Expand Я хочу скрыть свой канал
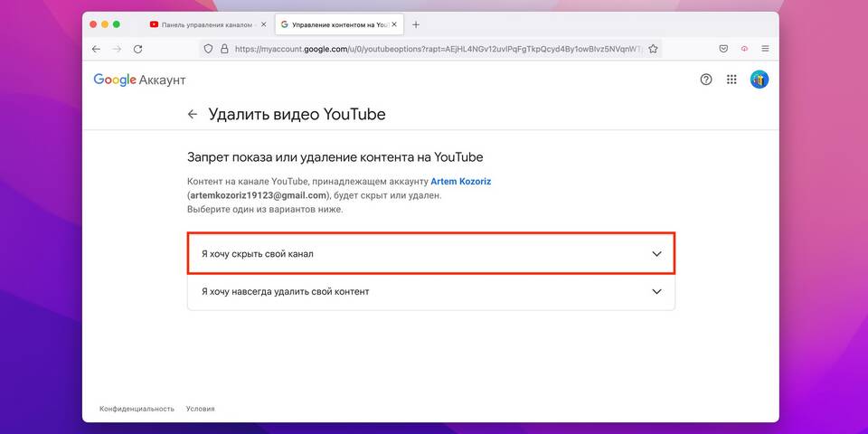868x434 pixels. point(431,253)
